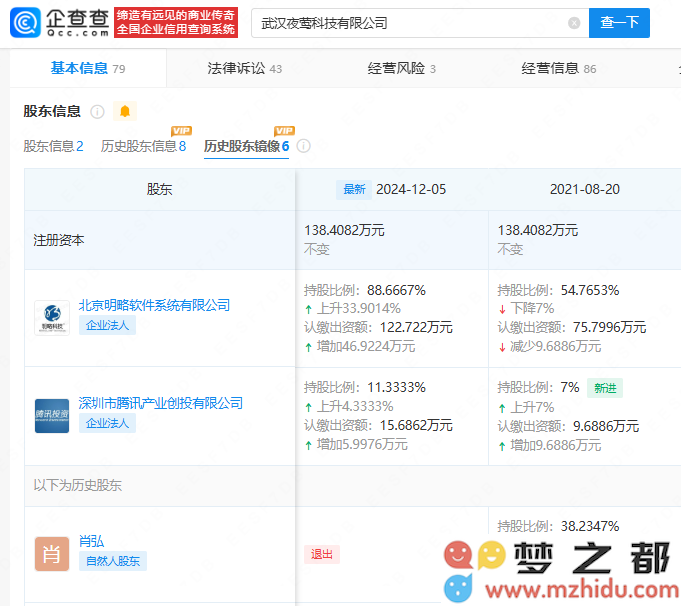This screenshot has height=606, width=681.
Task: Select the 股东信息 2 sub-tab
Action: (x=53, y=146)
